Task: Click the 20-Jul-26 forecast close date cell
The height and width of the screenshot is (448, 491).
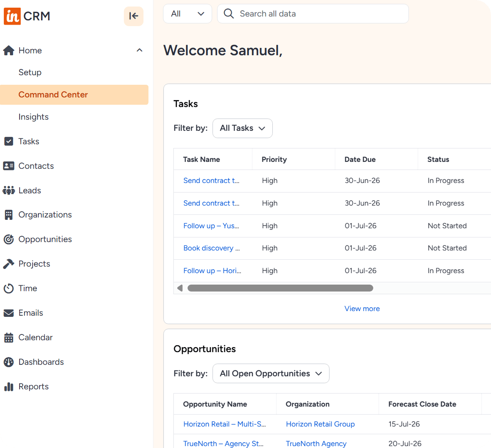Action: click(405, 444)
